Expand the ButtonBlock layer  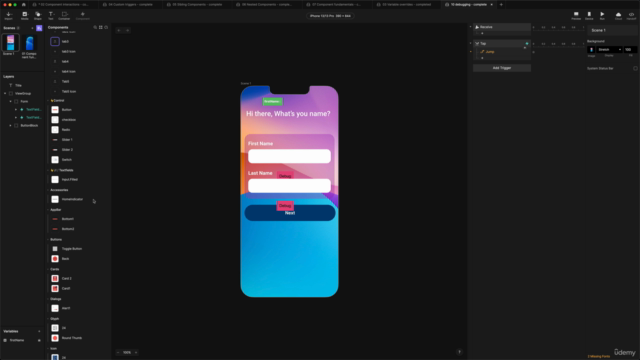[11, 125]
